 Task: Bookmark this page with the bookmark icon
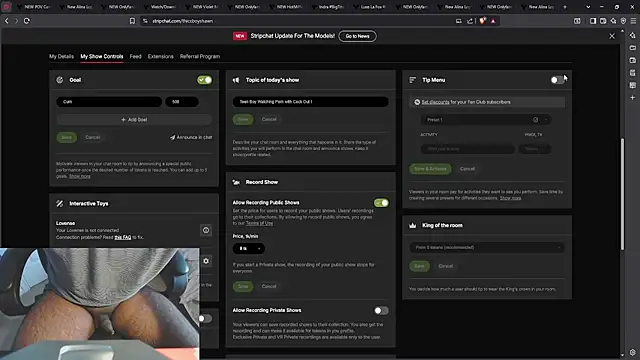(x=132, y=21)
